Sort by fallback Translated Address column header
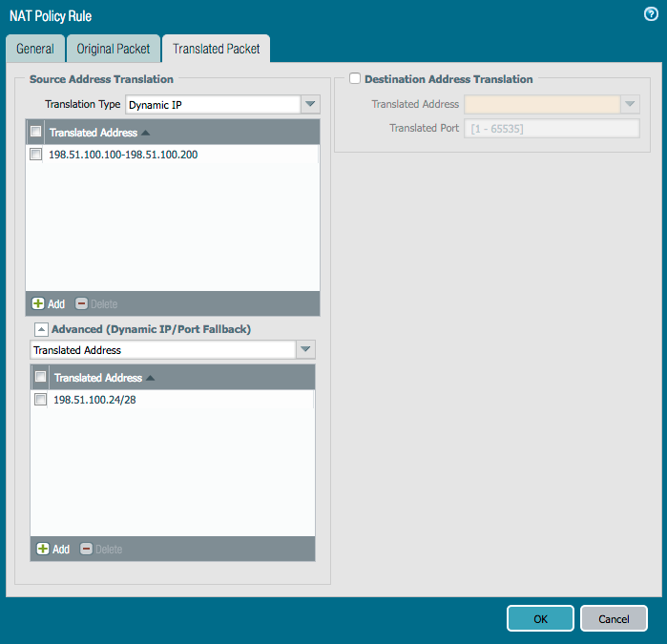This screenshot has width=667, height=644. click(x=104, y=378)
